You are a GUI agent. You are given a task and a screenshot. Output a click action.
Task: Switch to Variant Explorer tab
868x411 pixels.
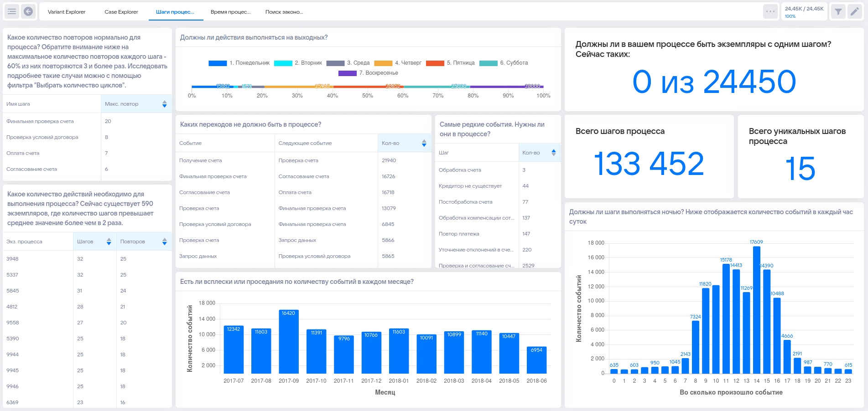pyautogui.click(x=67, y=12)
